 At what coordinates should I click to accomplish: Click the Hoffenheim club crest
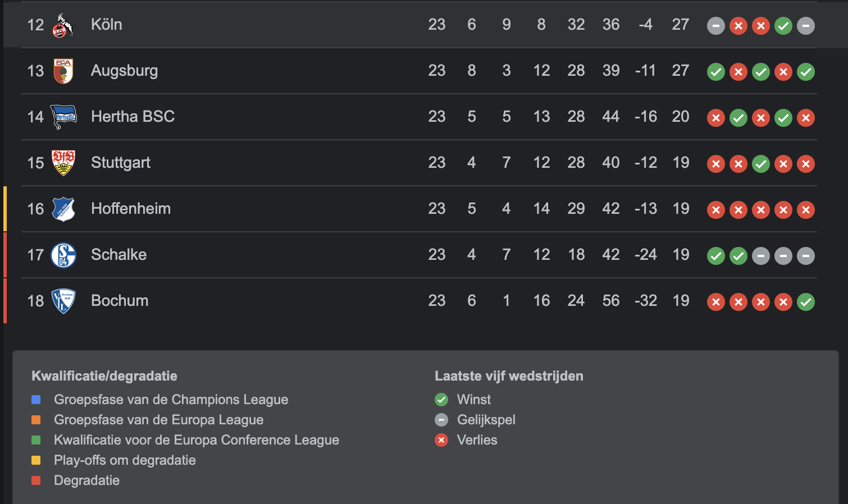[63, 209]
